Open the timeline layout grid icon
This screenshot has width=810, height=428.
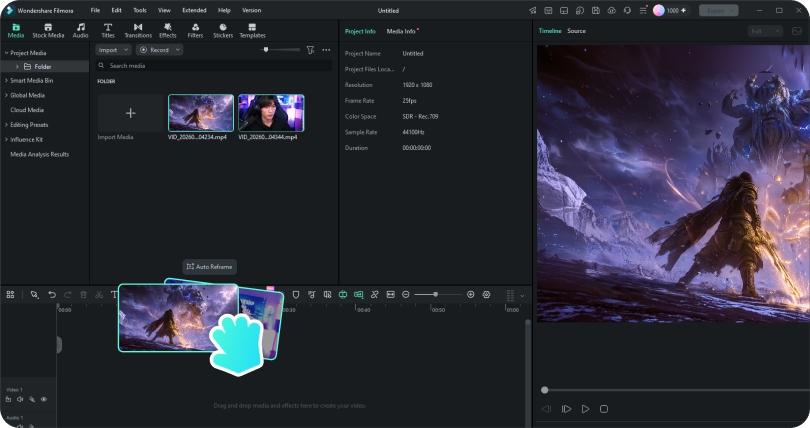coord(10,294)
